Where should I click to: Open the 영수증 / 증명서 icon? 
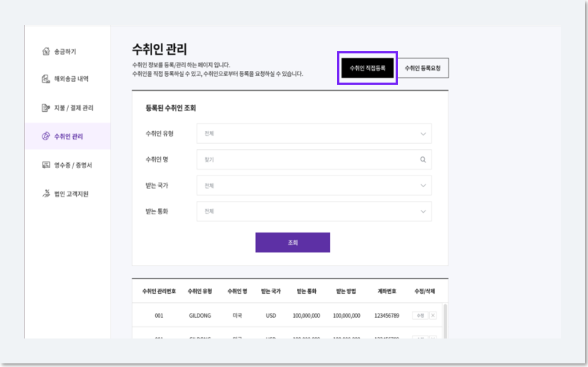tap(46, 165)
